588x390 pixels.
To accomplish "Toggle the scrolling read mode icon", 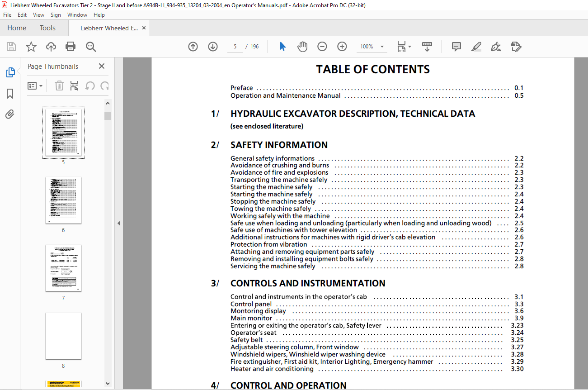I will [x=427, y=47].
